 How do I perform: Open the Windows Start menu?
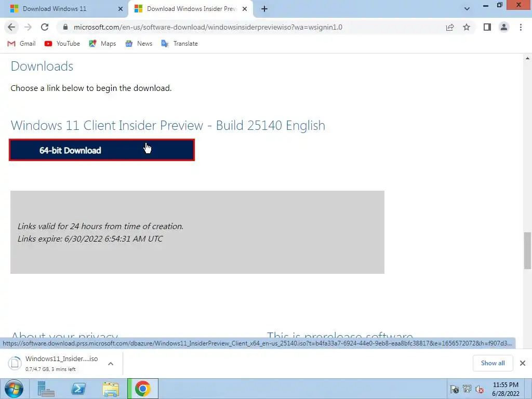[14, 389]
